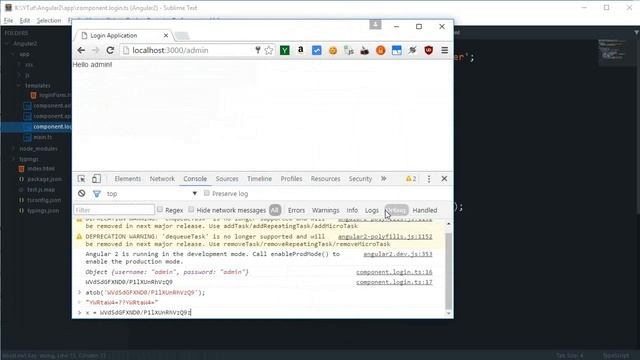The width and height of the screenshot is (640, 360).
Task: Click the console scrollbar thumb
Action: [x=448, y=272]
